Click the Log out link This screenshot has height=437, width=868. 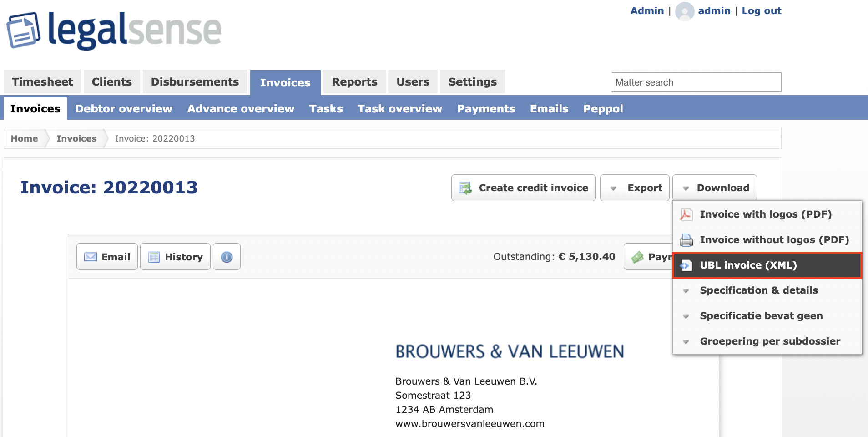click(762, 11)
